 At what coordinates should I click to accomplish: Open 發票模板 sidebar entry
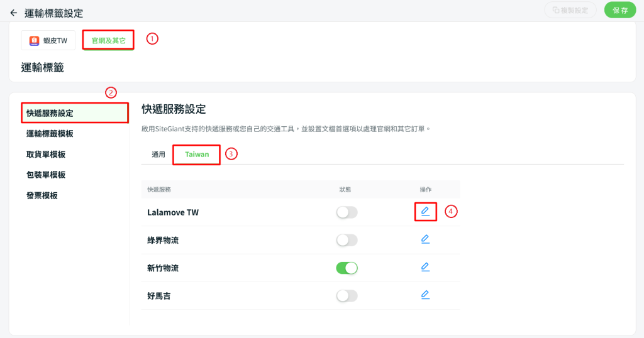click(42, 195)
